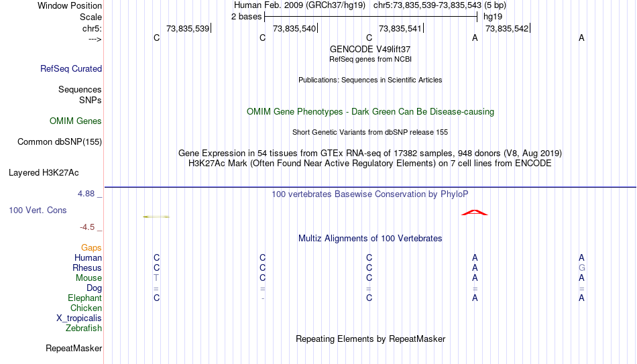Click the Mouse T mismatch base

[x=156, y=278]
